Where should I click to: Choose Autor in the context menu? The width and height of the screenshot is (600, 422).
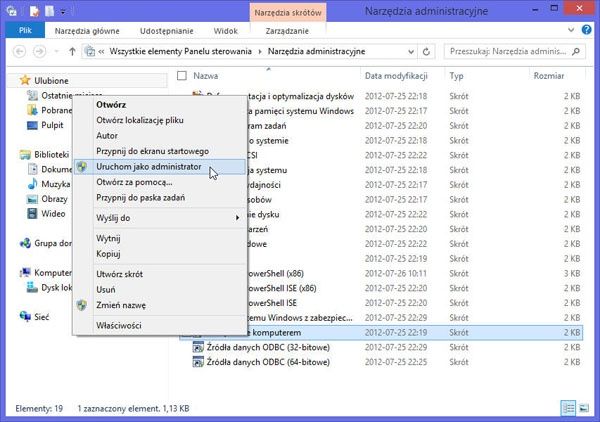[x=159, y=135]
